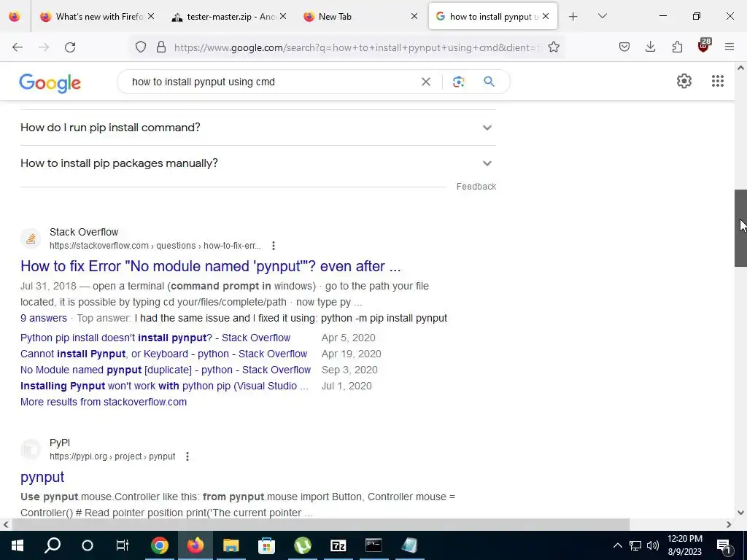Submit search with the magnifier icon

click(x=489, y=82)
